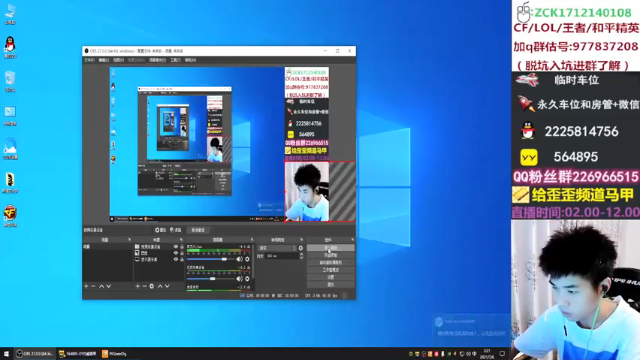Move scene up in Scenes panel

click(x=102, y=286)
